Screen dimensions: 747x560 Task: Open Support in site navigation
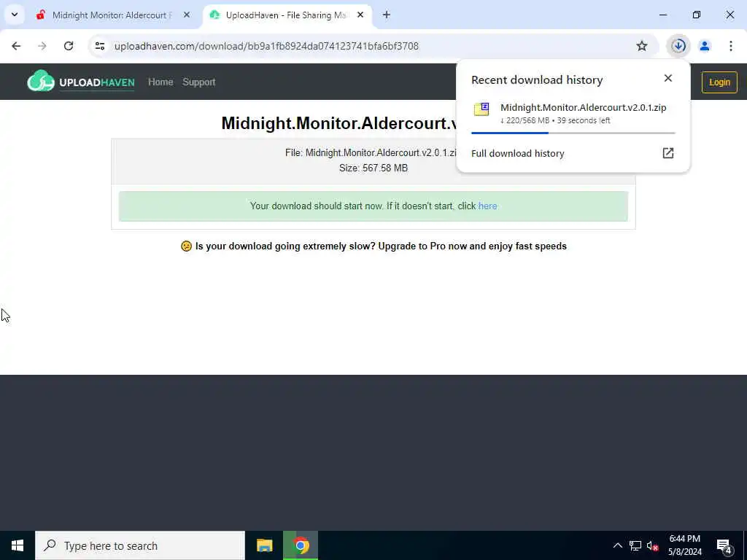point(198,82)
